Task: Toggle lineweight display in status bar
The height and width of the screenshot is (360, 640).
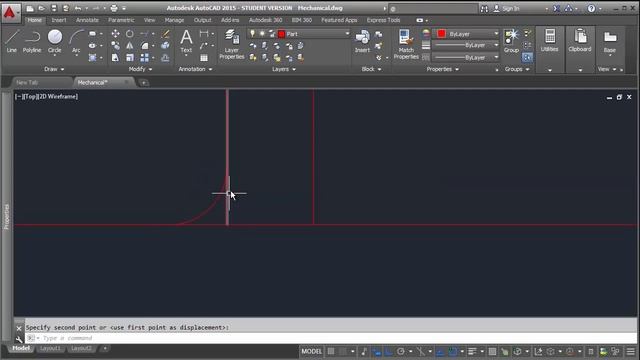Action: click(x=472, y=351)
